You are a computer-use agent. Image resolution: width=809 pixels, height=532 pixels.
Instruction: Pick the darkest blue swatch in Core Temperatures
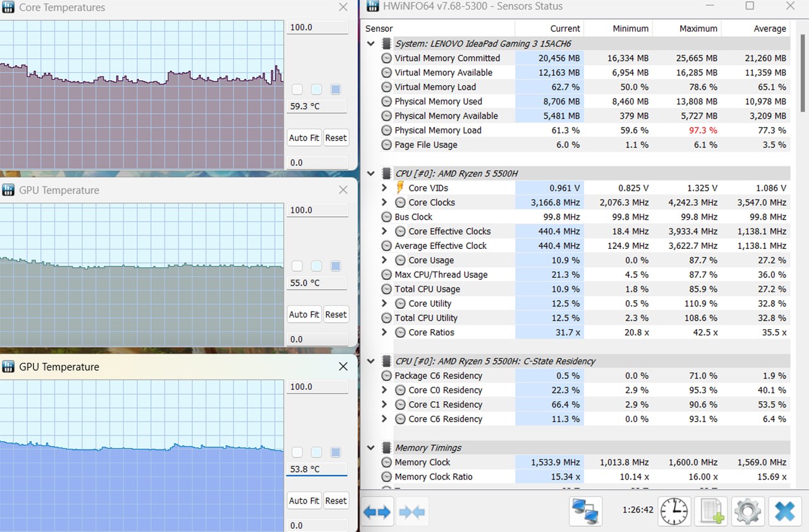[x=336, y=90]
